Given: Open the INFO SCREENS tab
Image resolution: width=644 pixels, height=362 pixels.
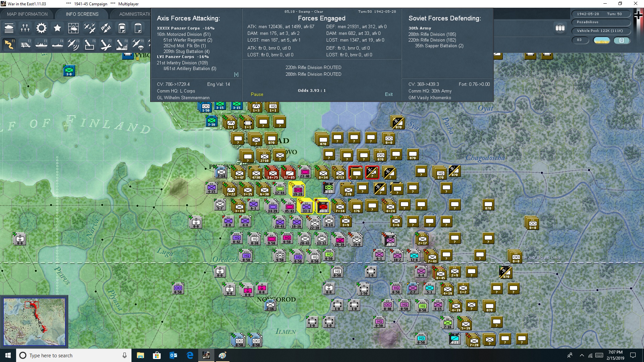Looking at the screenshot, I should 82,14.
